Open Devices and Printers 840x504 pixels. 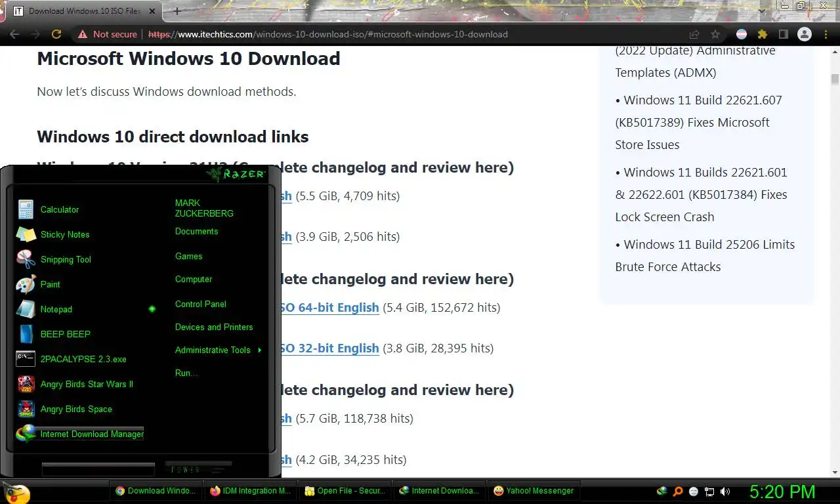(x=214, y=327)
